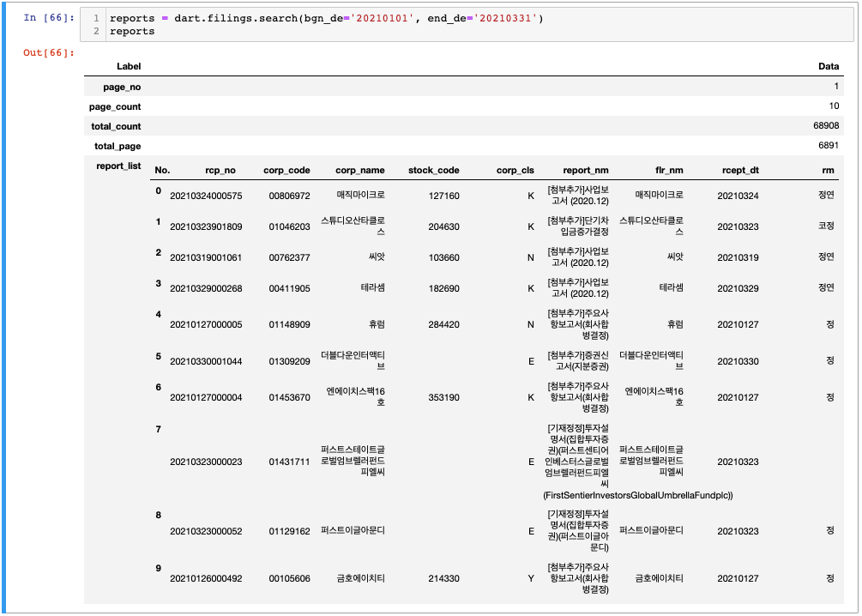The image size is (862, 616).
Task: Select stock code 103660
Action: tap(444, 257)
